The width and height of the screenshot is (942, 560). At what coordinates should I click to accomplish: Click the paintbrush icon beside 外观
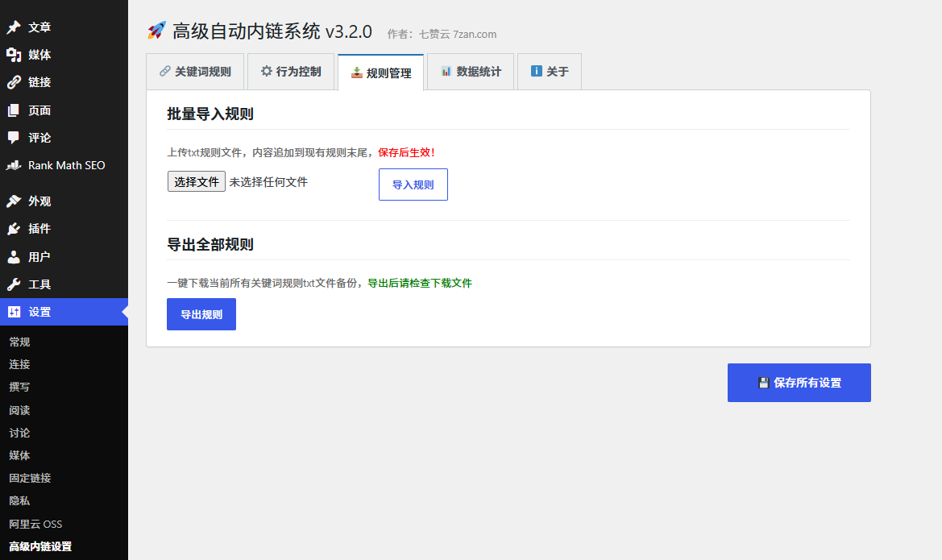click(x=14, y=201)
